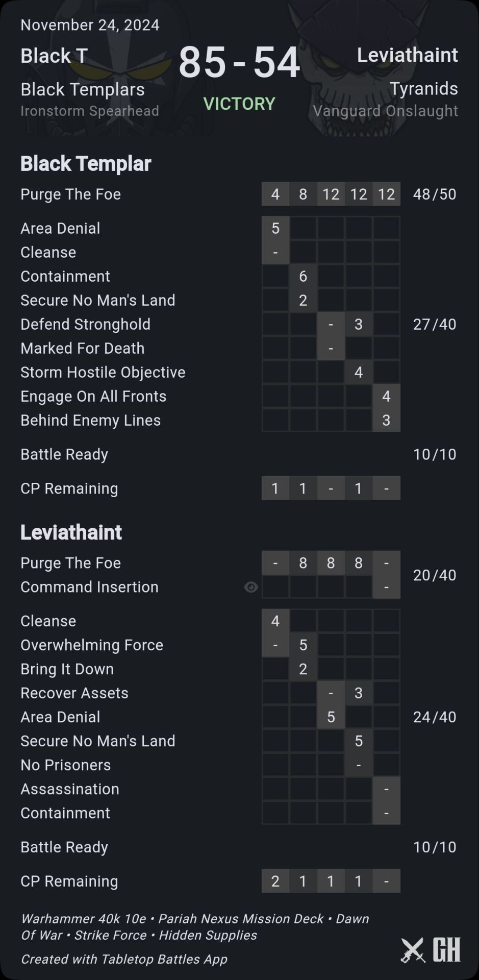Click the Bring It Down row label
This screenshot has height=980, width=479.
tap(67, 669)
